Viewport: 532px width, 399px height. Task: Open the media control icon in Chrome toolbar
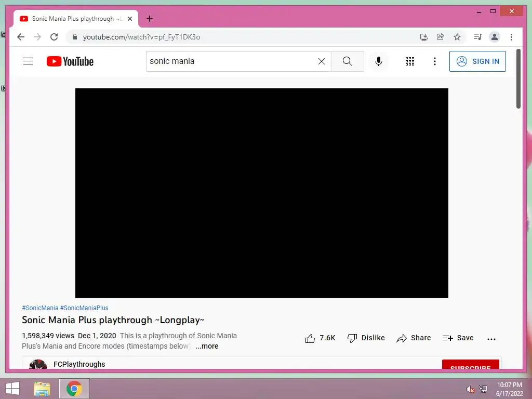click(x=478, y=37)
